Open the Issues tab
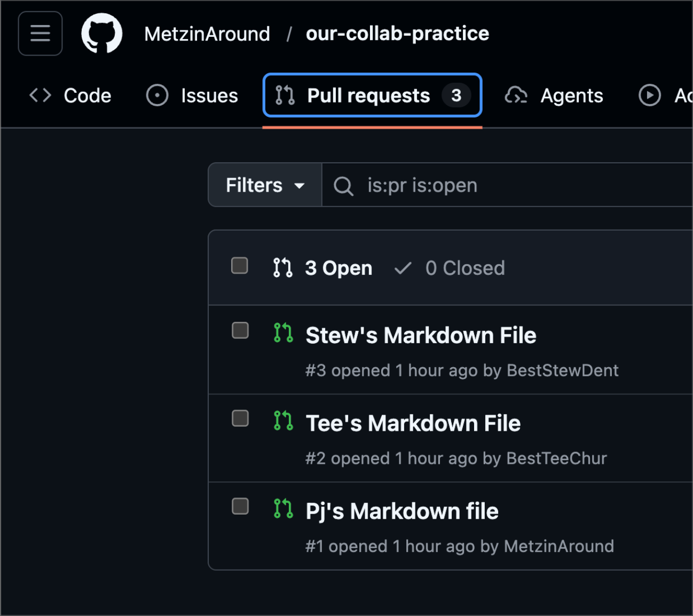Image resolution: width=693 pixels, height=616 pixels. 192,96
